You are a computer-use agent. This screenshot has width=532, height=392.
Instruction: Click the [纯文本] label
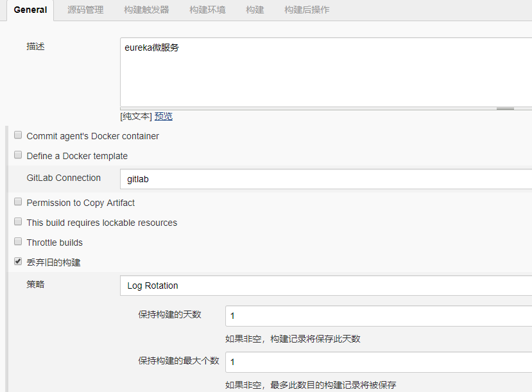pyautogui.click(x=136, y=117)
